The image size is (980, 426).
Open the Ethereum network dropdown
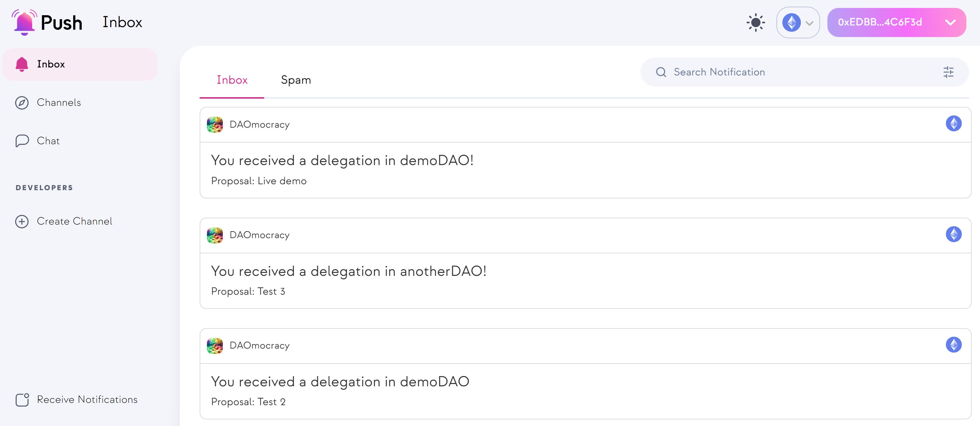798,22
